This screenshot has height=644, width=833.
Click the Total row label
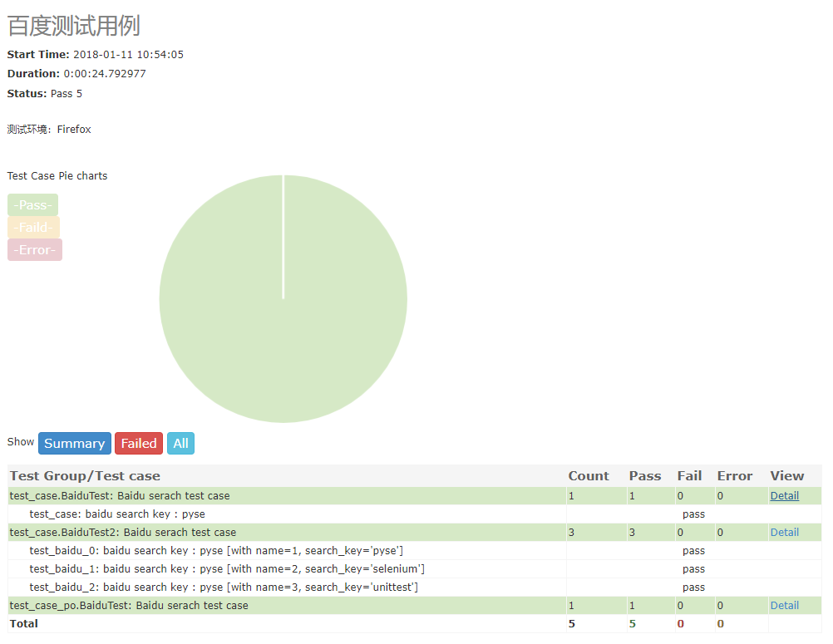(x=24, y=624)
